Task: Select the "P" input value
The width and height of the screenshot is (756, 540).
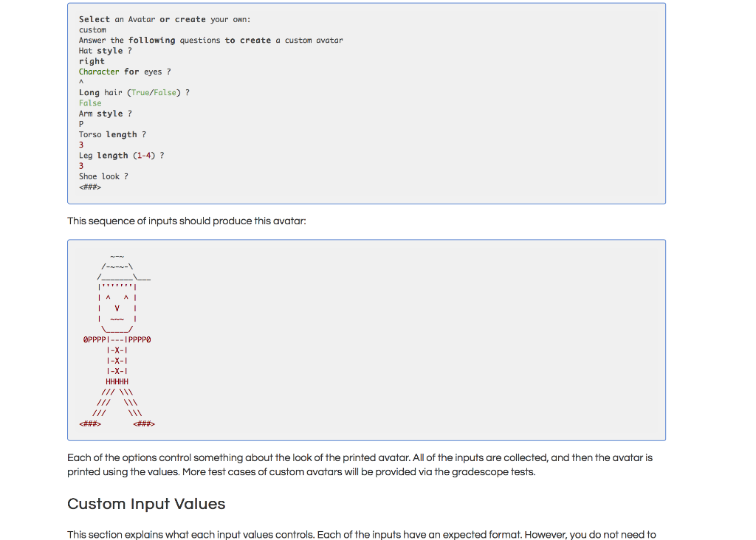Action: [x=80, y=124]
